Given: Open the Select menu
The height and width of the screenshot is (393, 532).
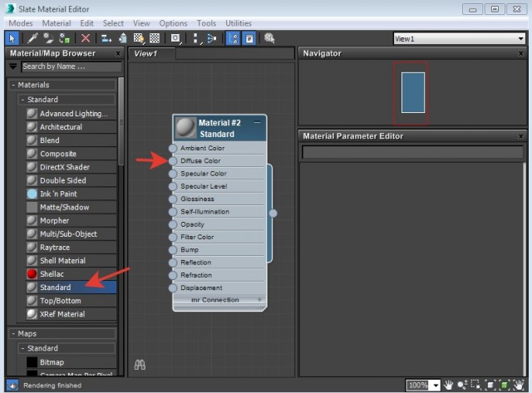Looking at the screenshot, I should [113, 23].
